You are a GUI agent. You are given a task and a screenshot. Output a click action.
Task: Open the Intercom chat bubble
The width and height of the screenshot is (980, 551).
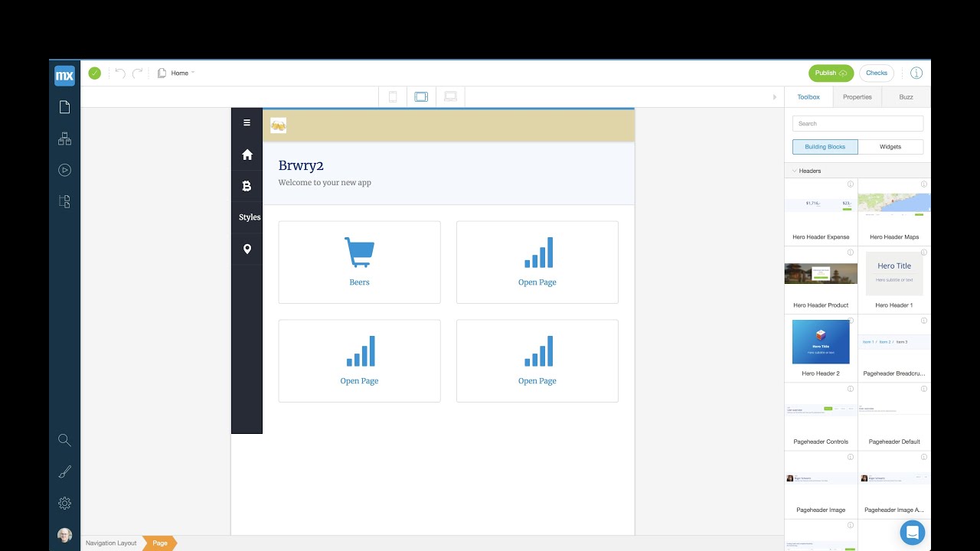pyautogui.click(x=913, y=532)
